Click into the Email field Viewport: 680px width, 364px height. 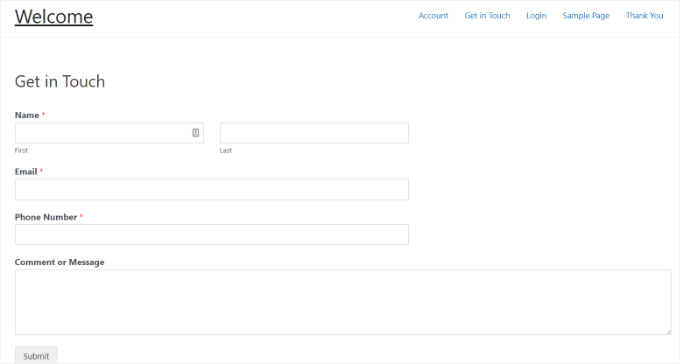click(x=212, y=189)
